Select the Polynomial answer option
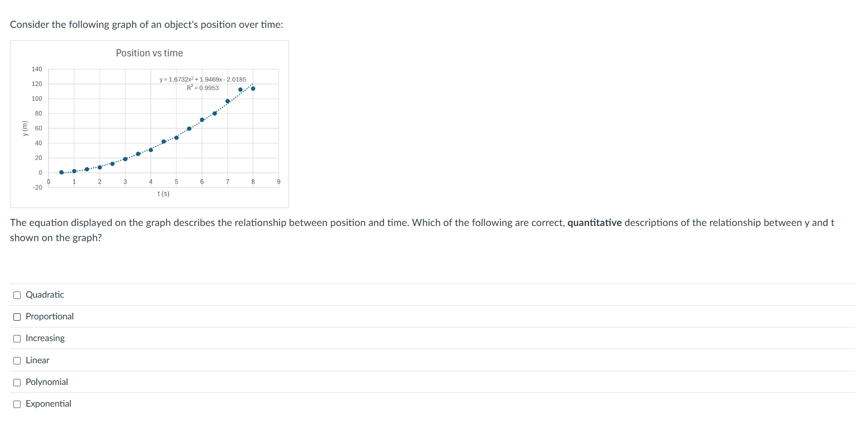 (17, 382)
